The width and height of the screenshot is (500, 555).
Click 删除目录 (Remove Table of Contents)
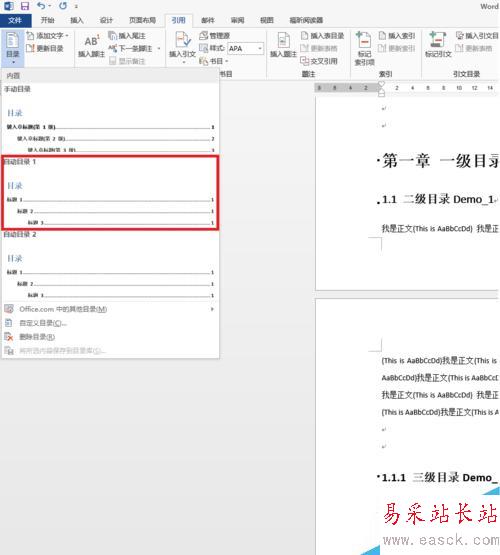pyautogui.click(x=110, y=337)
